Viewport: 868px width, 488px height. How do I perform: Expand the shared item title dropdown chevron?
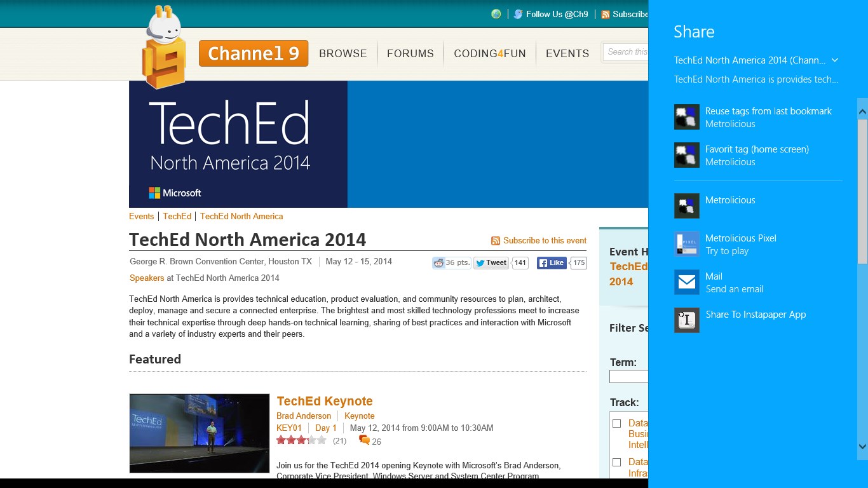(835, 60)
